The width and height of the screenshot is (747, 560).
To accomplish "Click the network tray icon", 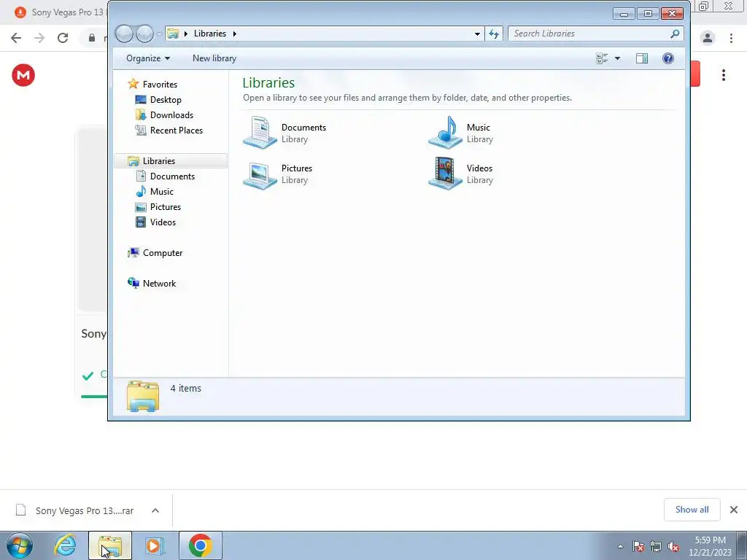I will tap(656, 546).
